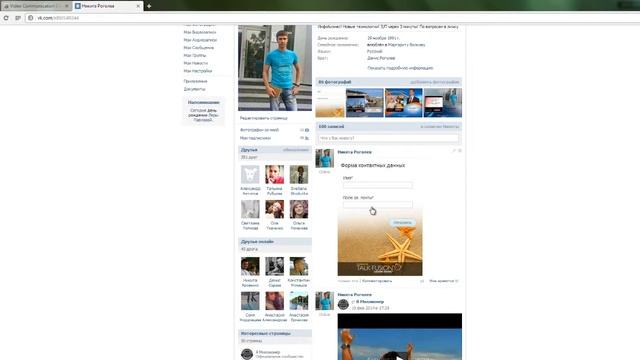This screenshot has width=640, height=360.
Task: Open a new browser tab with plus
Action: click(x=149, y=6)
